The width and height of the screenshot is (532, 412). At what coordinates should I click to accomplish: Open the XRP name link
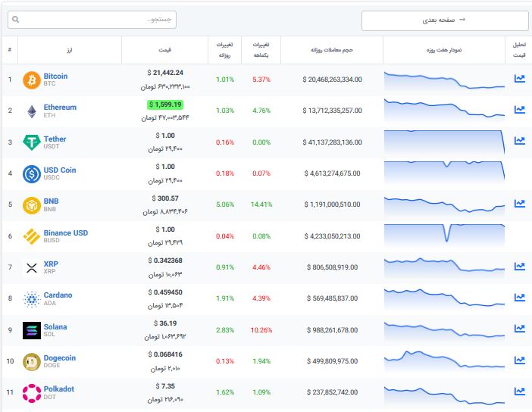pyautogui.click(x=51, y=264)
